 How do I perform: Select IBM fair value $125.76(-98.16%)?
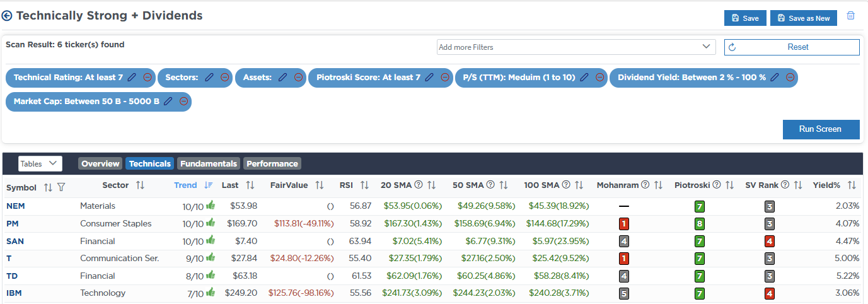coord(301,293)
